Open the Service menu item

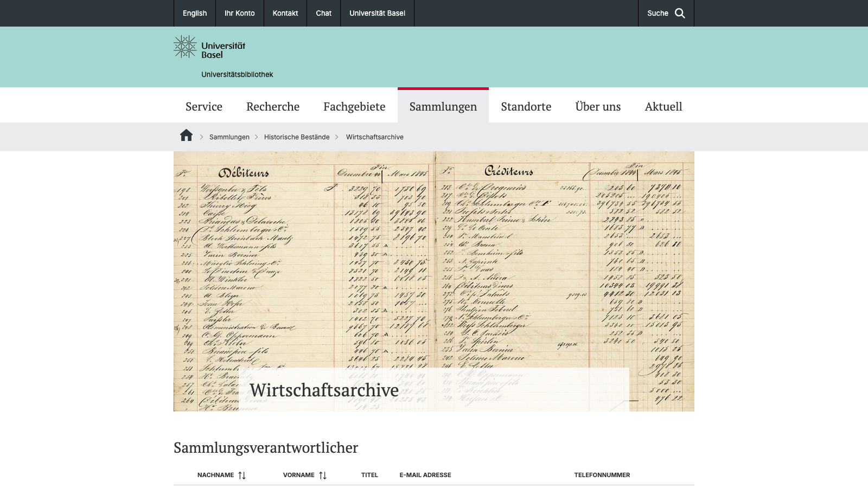203,106
